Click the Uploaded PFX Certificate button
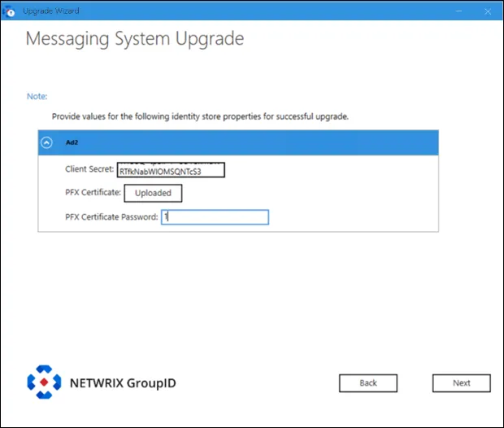The height and width of the screenshot is (428, 504). (153, 193)
